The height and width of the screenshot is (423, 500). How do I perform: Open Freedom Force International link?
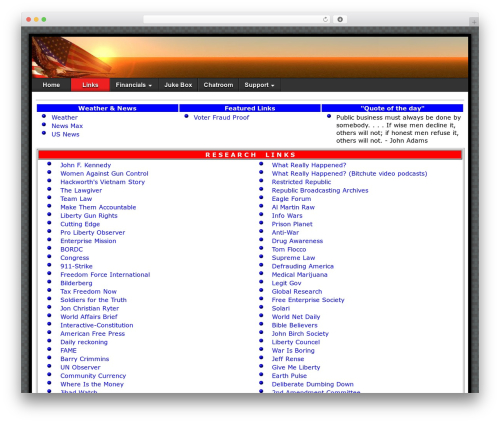click(x=105, y=275)
